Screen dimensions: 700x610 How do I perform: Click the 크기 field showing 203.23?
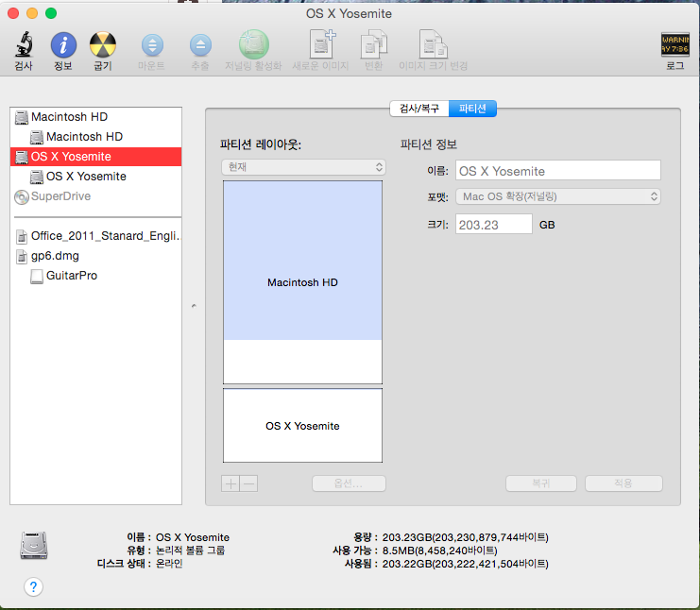click(494, 224)
